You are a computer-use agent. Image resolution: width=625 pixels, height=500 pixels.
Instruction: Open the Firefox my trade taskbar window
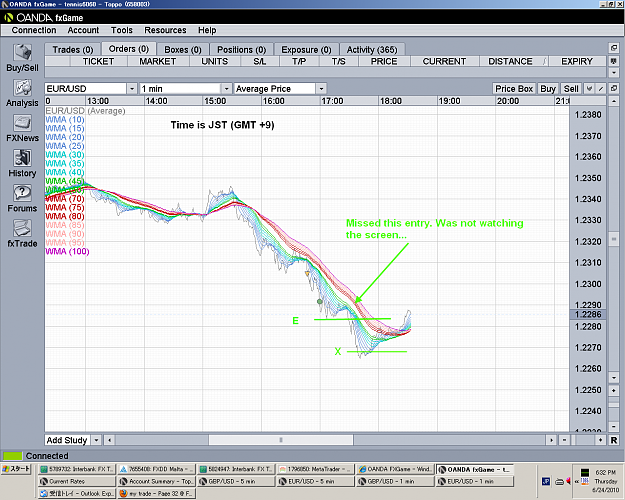(x=156, y=493)
